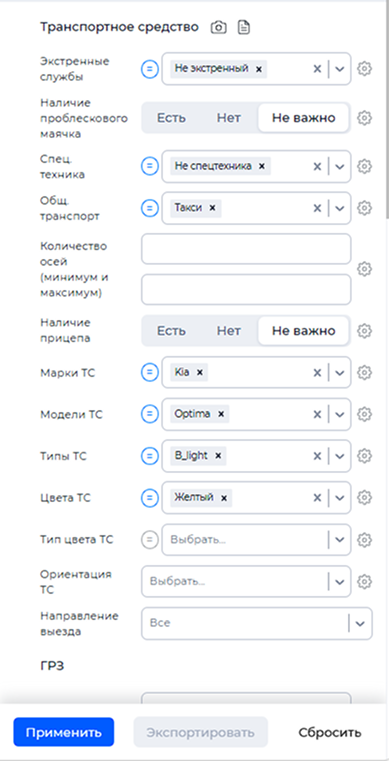389x761 pixels.
Task: Open gear settings for Наличие прицепа
Action: pos(364,331)
